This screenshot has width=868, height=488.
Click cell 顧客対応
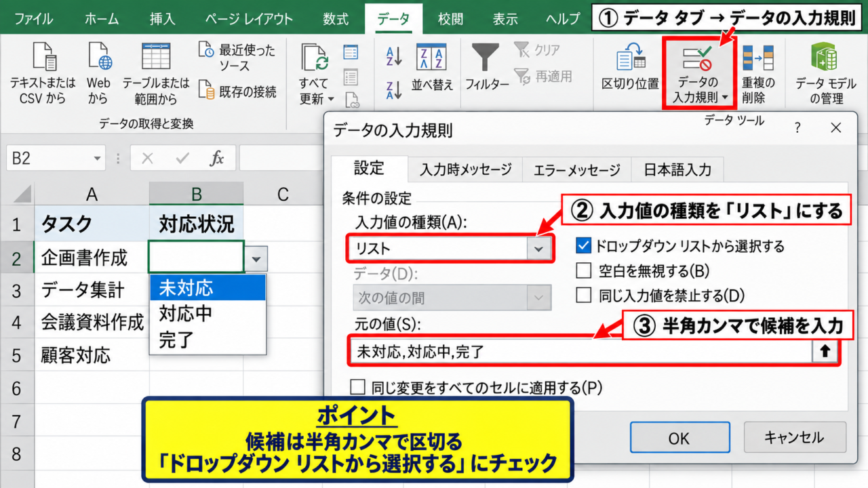[x=92, y=355]
